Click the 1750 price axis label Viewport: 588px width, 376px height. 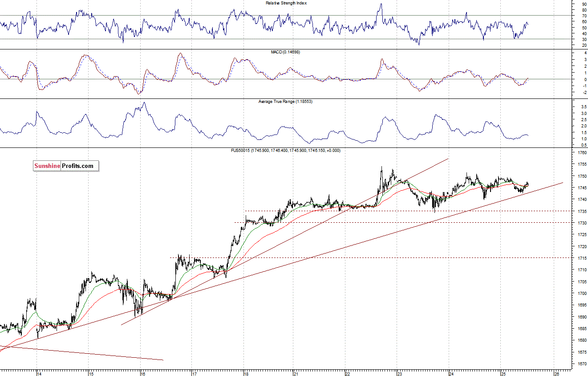[582, 176]
